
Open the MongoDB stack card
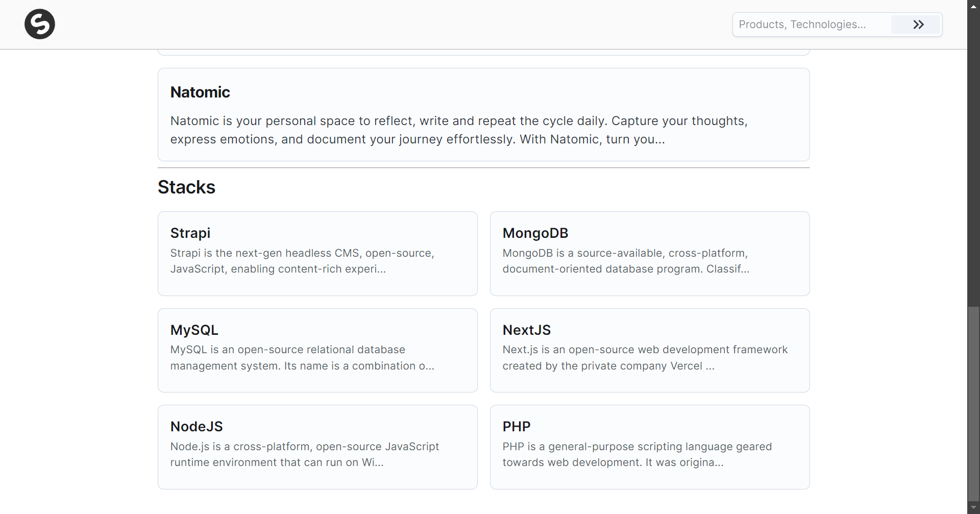pos(649,254)
